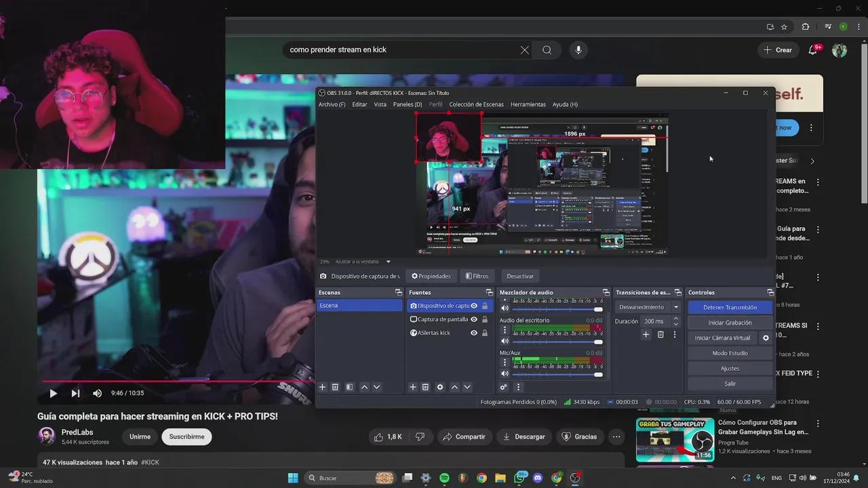Screen dimensions: 868x488
Task: Hide Captura de pantalla source eye
Action: click(x=474, y=319)
